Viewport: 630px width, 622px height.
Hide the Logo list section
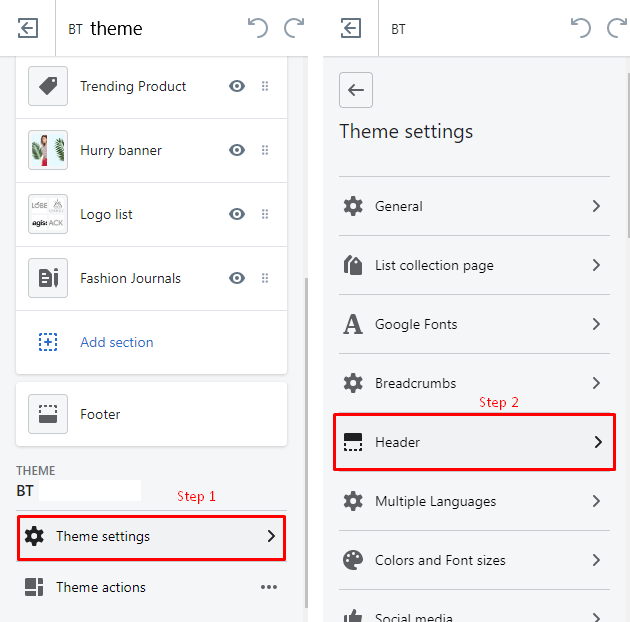coord(237,214)
